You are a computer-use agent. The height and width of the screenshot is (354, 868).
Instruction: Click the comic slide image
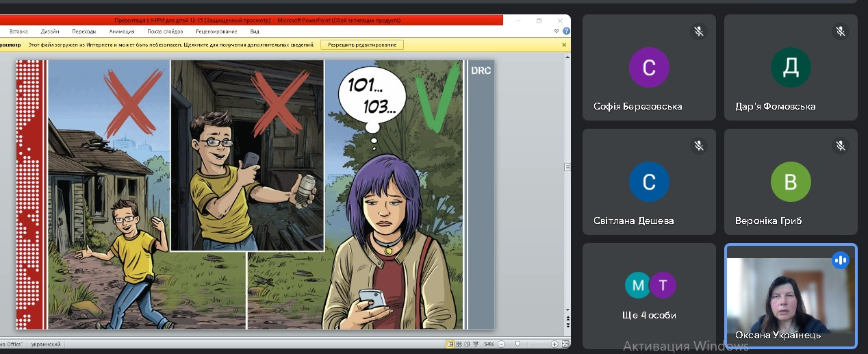(255, 194)
